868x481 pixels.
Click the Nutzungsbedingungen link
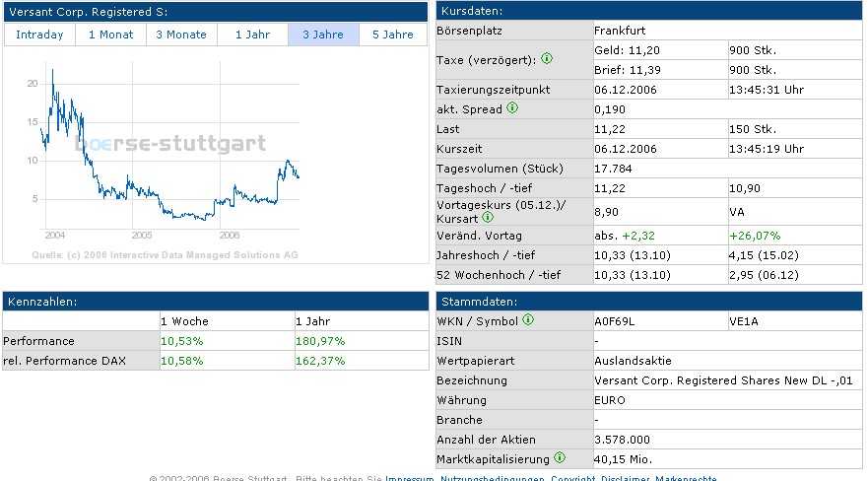(x=492, y=478)
